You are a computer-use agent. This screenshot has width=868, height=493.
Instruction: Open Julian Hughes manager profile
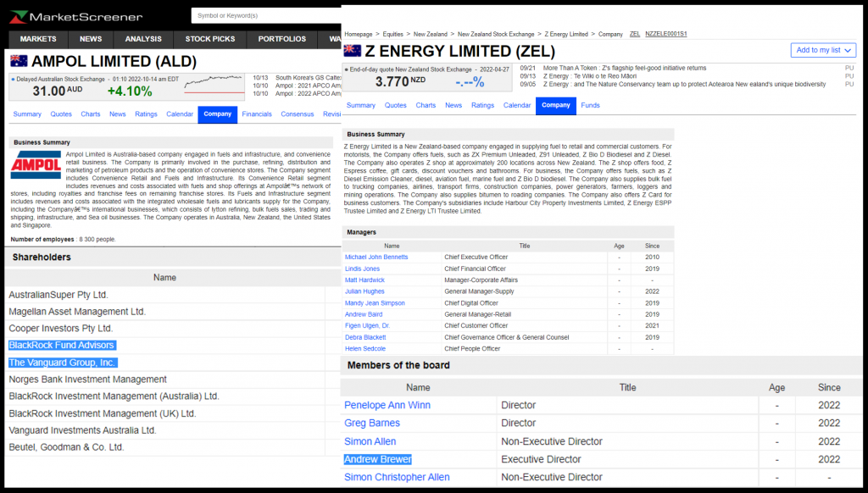364,291
